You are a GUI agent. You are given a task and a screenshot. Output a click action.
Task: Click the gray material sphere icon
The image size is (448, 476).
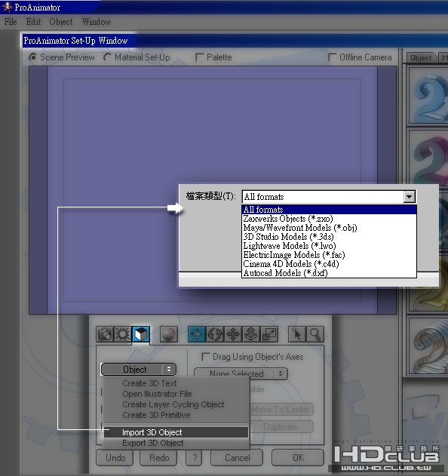(x=168, y=334)
